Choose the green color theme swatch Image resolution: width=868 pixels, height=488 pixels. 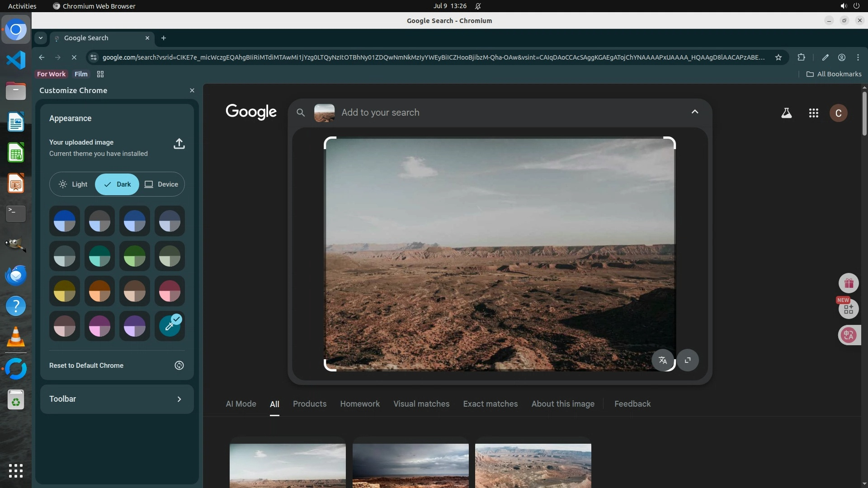135,256
